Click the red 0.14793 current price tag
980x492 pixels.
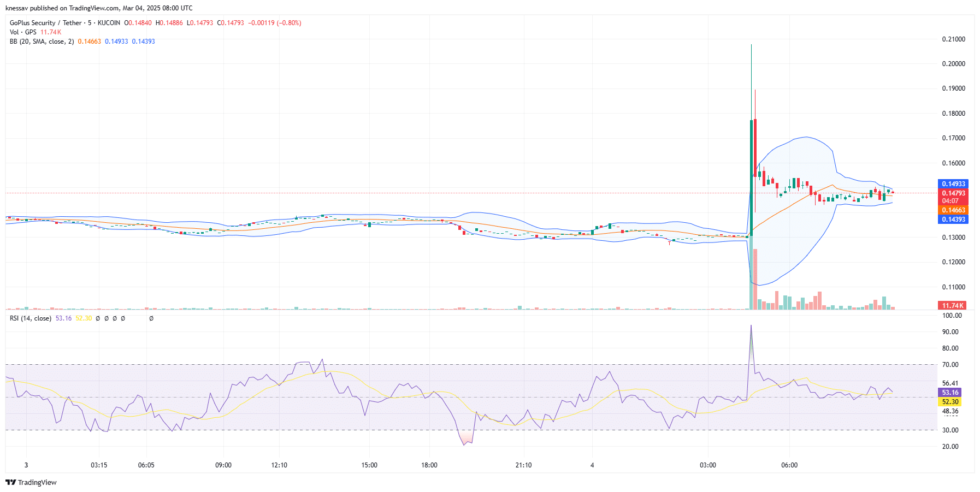(x=953, y=193)
